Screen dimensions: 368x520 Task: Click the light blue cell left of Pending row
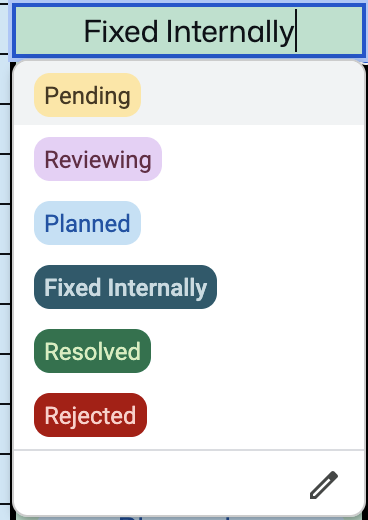coord(5,79)
